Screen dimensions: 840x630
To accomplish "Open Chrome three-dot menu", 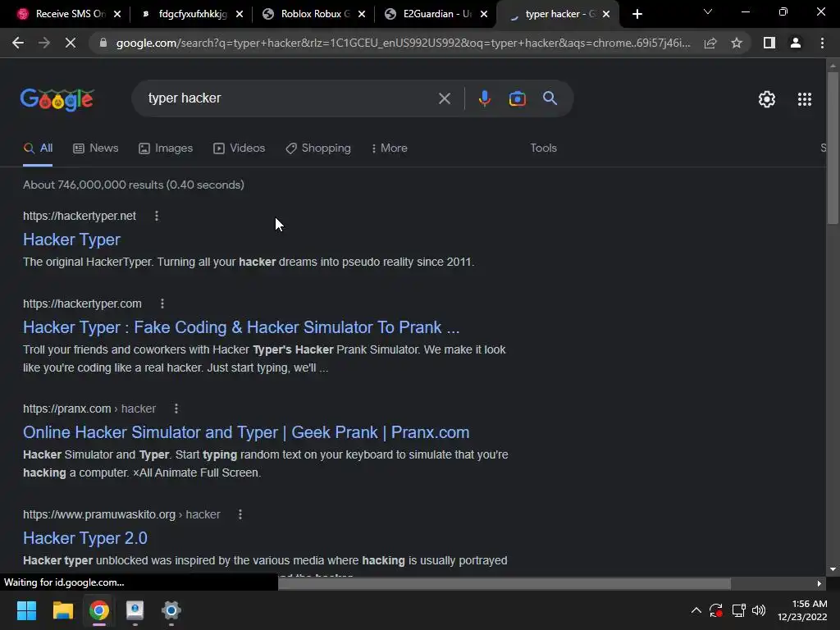I will [x=822, y=43].
